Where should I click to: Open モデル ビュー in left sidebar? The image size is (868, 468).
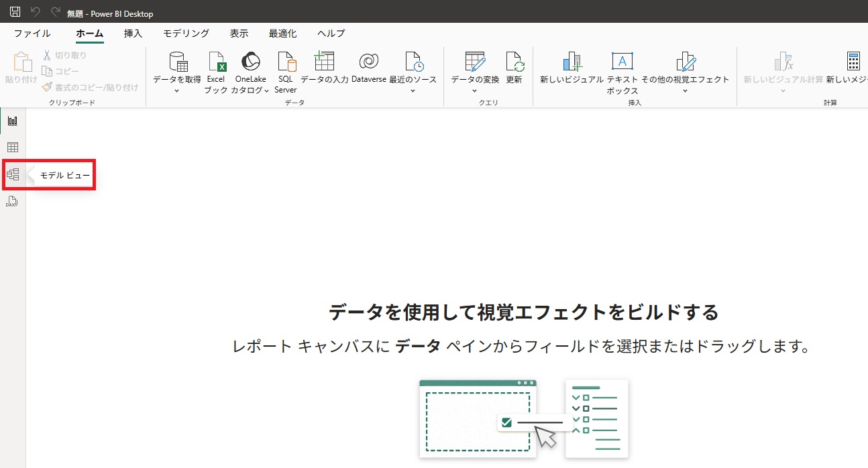tap(12, 175)
